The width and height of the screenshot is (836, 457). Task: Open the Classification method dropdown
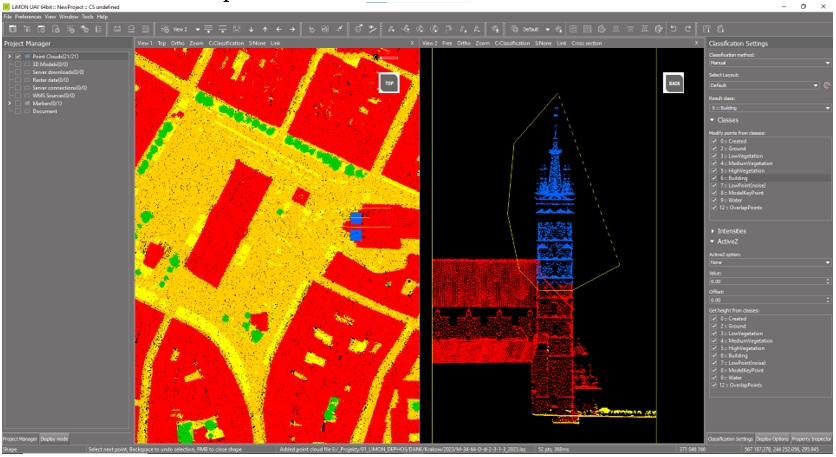pyautogui.click(x=769, y=63)
